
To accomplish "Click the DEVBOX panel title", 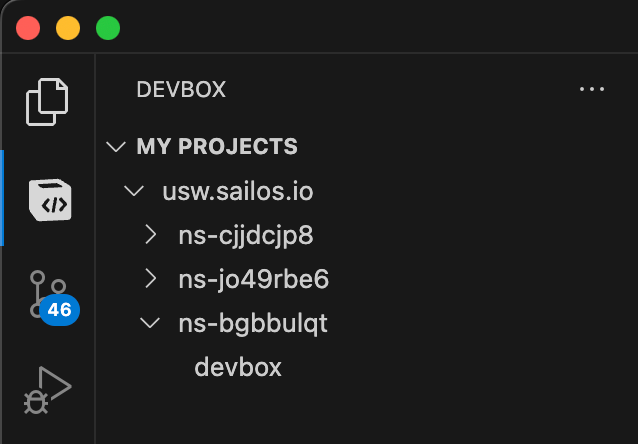I will 181,89.
